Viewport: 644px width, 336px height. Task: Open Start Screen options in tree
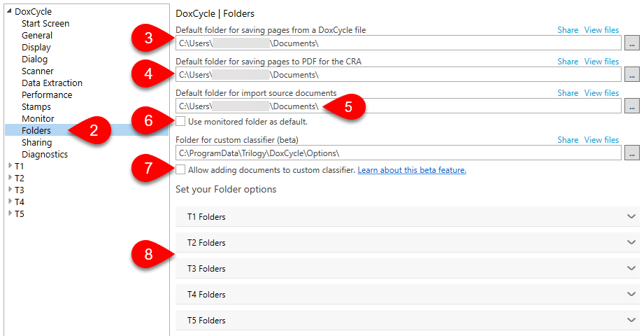pyautogui.click(x=45, y=23)
